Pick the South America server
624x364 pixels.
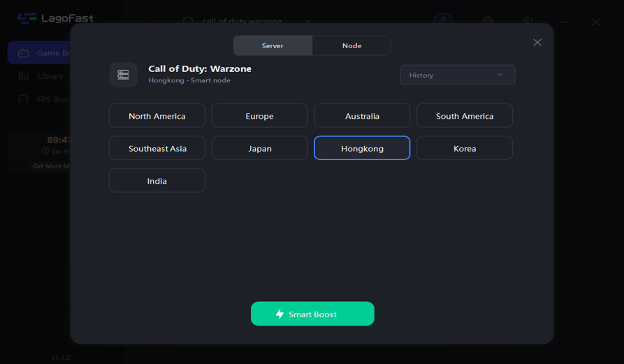465,116
